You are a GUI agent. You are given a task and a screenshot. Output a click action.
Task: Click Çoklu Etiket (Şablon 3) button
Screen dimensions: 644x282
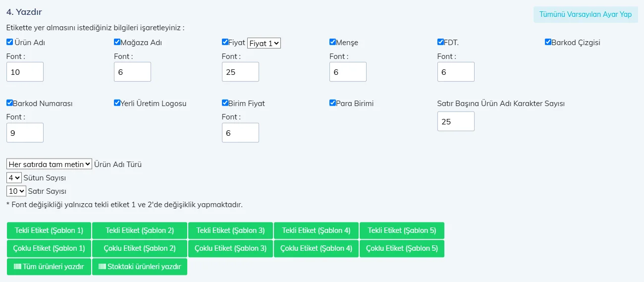point(230,249)
